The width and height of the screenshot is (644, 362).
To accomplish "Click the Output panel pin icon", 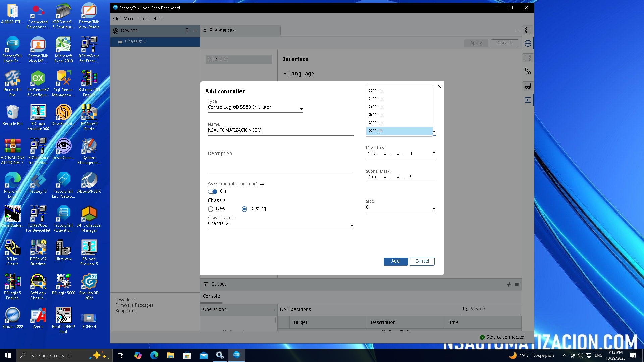I will (509, 284).
